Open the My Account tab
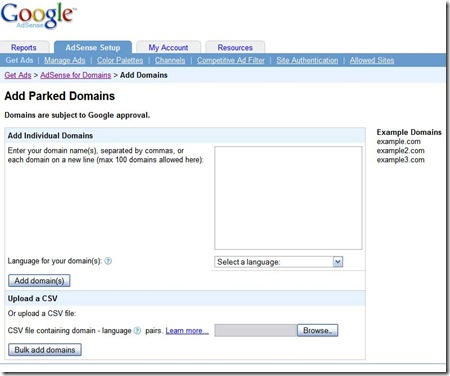450x376 pixels. (168, 48)
